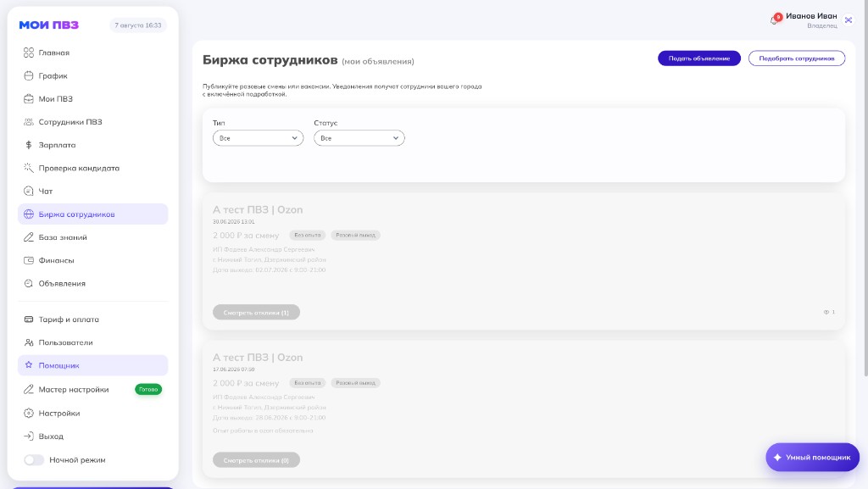
Task: Click the Проверка кандидата sparkle icon
Action: 29,168
